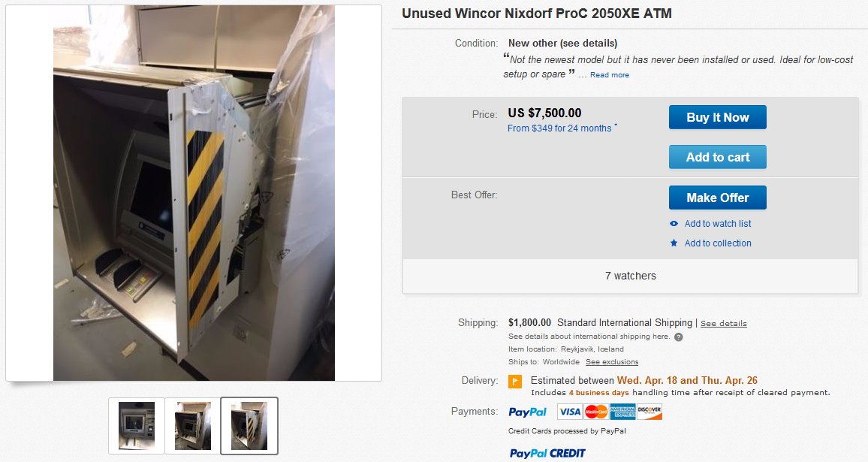Click the eye icon beside Add to watch list
The width and height of the screenshot is (868, 462).
click(x=674, y=224)
